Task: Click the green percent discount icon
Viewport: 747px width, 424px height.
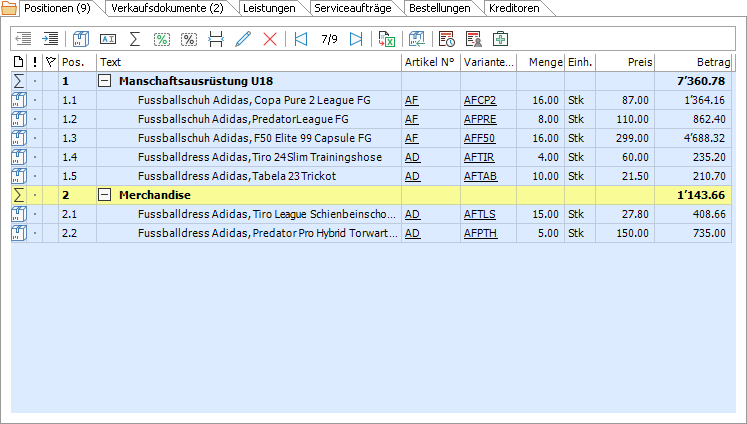Action: 162,39
